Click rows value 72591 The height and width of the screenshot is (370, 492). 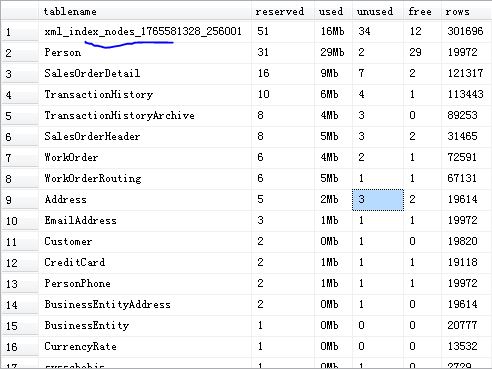[x=466, y=158]
